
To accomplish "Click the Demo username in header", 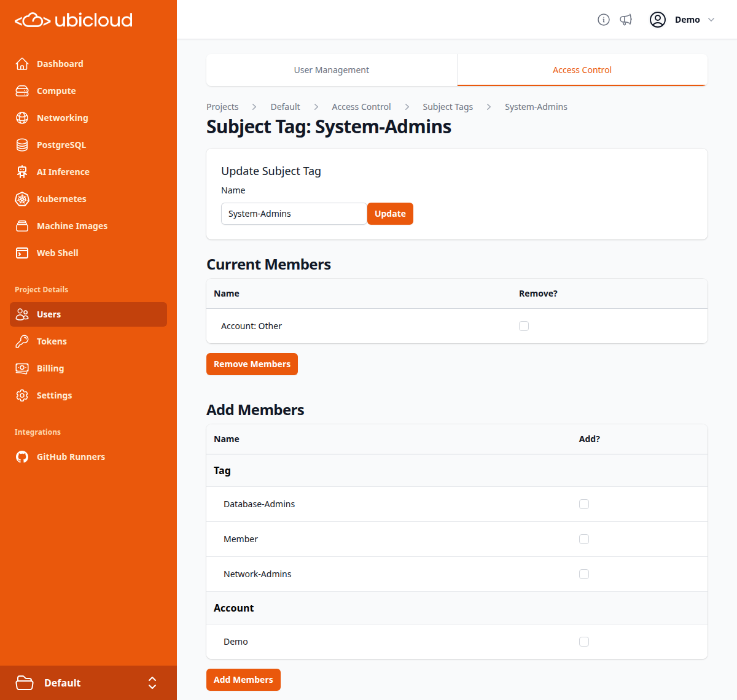I will click(x=687, y=20).
